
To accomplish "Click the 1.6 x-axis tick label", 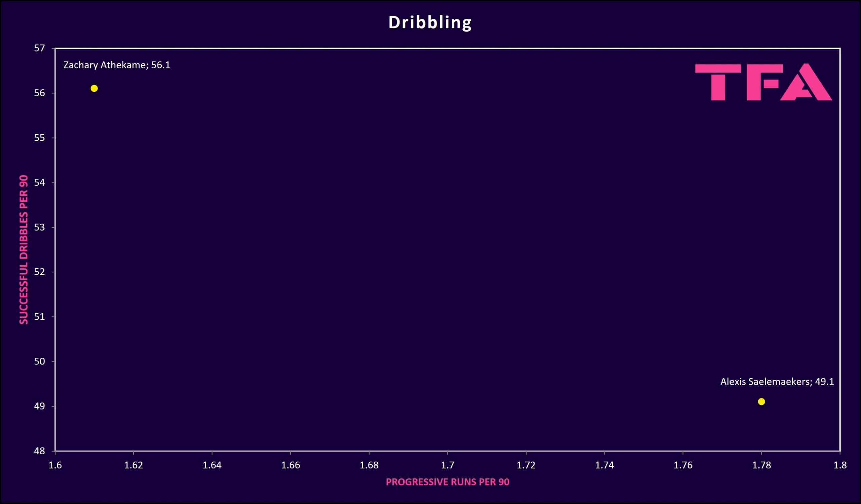I will pyautogui.click(x=55, y=465).
